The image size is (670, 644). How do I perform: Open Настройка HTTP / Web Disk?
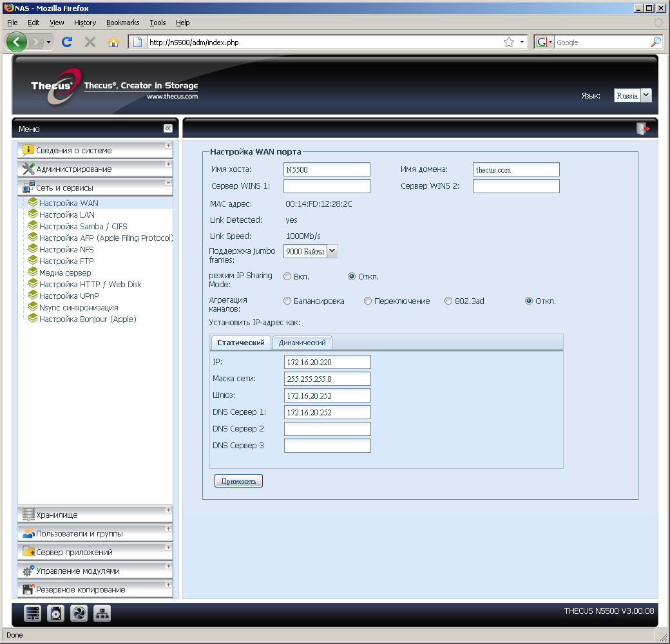pos(90,284)
